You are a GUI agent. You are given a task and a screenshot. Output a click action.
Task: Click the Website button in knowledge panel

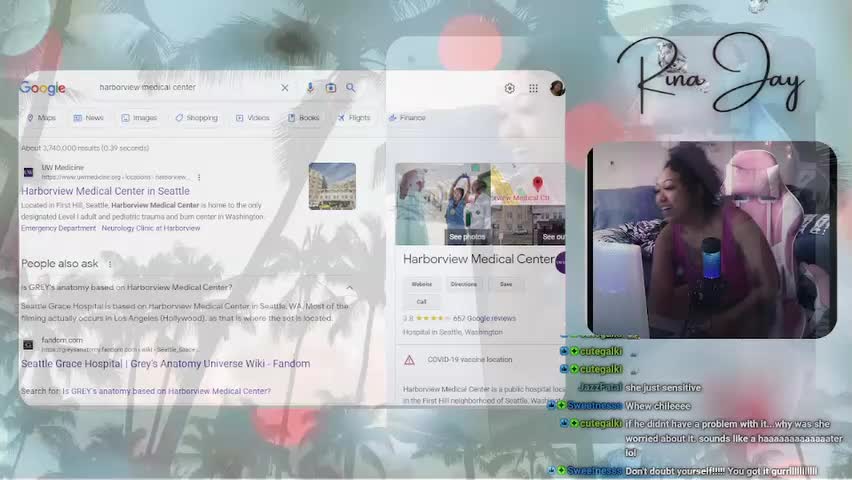[422, 284]
